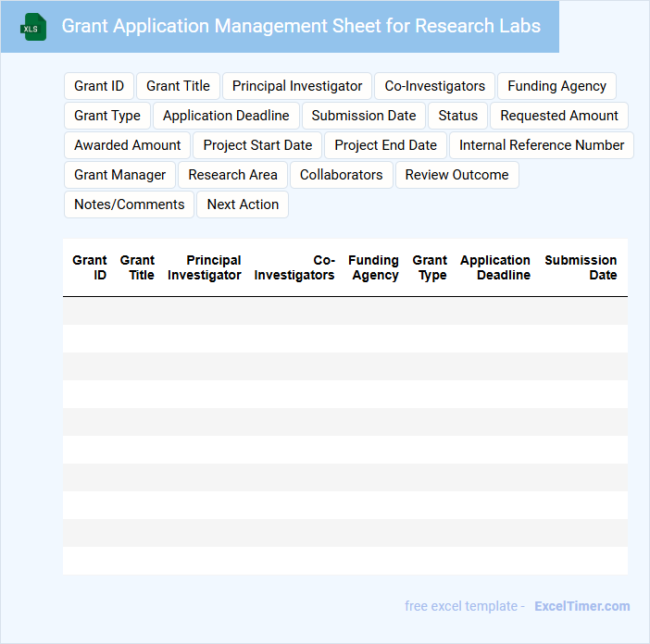Click the Principal Investigator tag

pos(297,86)
